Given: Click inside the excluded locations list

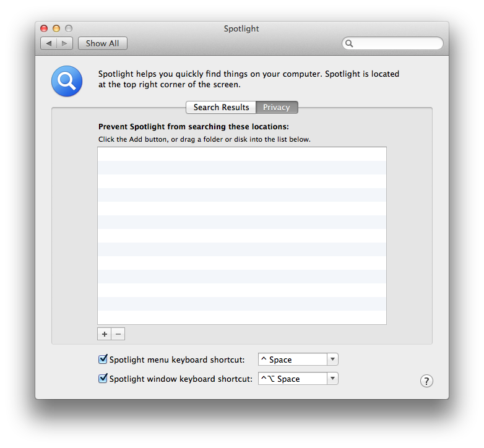Looking at the screenshot, I should coord(242,236).
